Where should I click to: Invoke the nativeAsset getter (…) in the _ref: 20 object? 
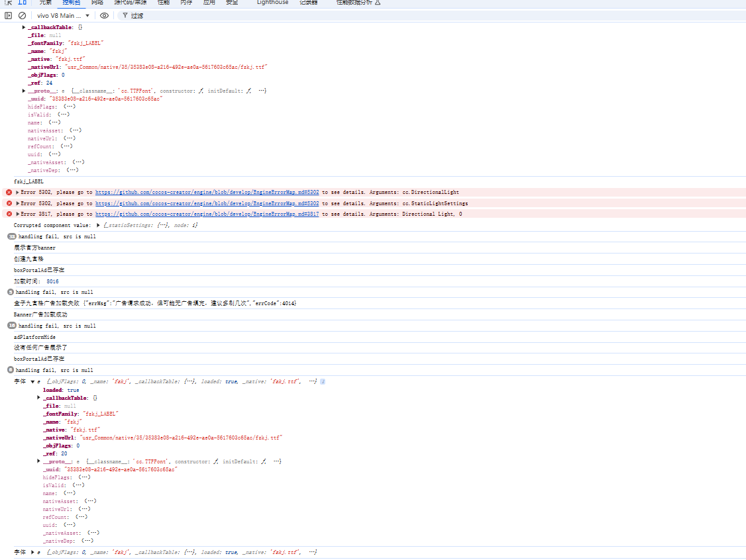90,501
